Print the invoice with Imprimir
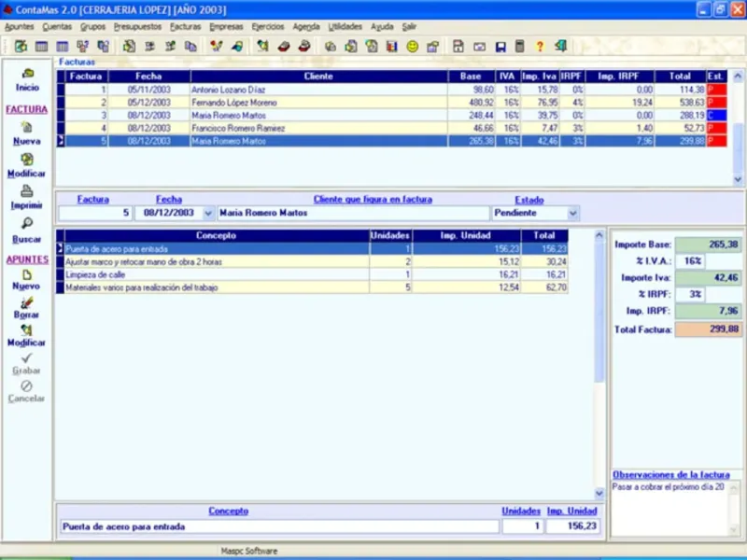The image size is (747, 560). (27, 197)
